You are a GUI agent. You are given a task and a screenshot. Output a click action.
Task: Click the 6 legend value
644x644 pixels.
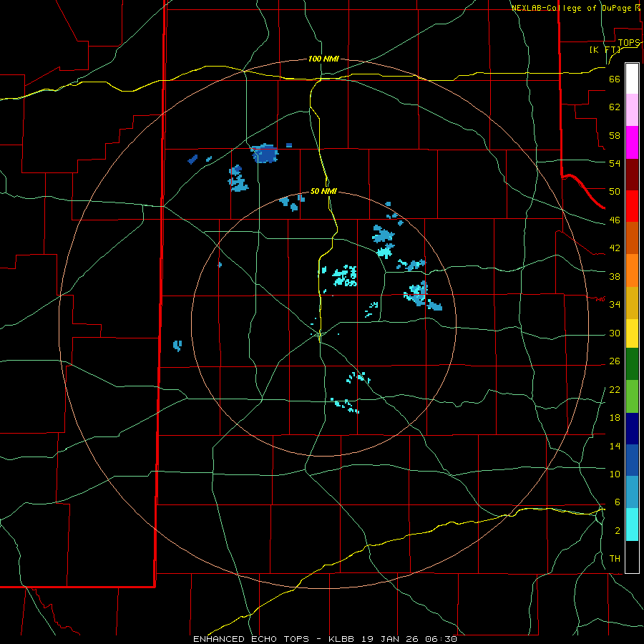tap(617, 502)
